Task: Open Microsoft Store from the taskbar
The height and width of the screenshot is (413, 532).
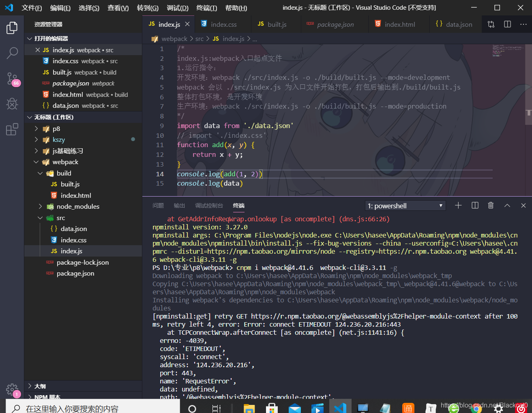Action: coord(272,408)
